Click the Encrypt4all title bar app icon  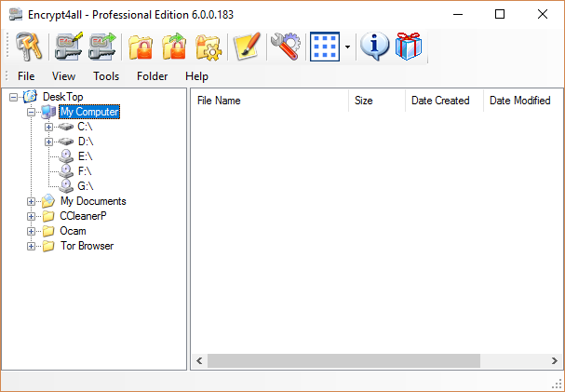(16, 14)
